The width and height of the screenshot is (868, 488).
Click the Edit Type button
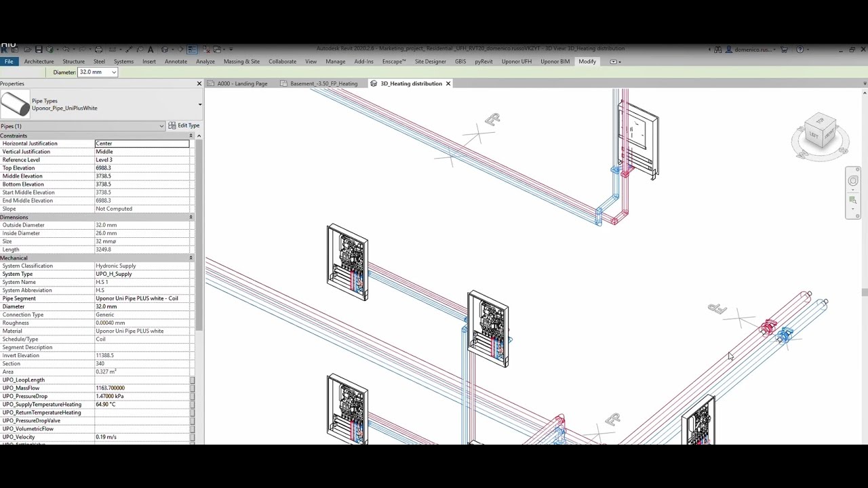[x=184, y=125]
